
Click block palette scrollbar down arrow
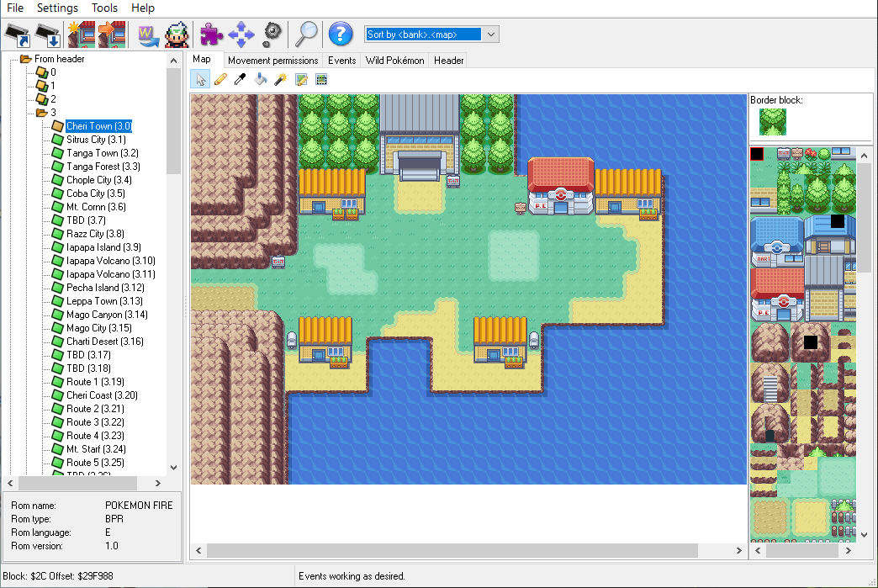[864, 535]
